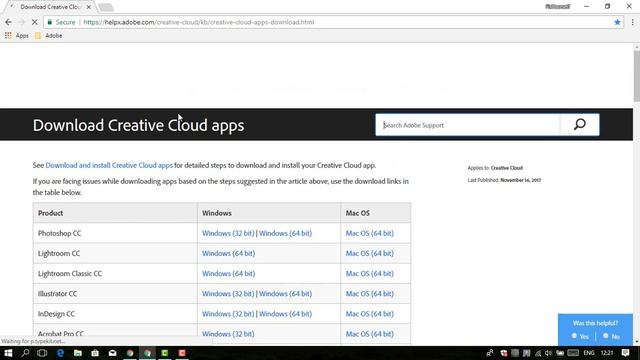Click the magnifier search button on Adobe Support

tap(580, 124)
